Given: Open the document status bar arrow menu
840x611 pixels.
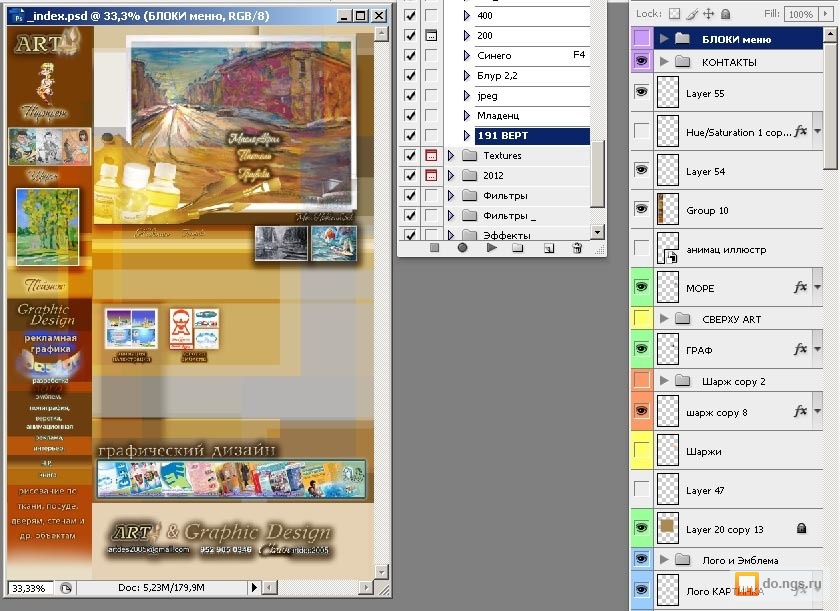Looking at the screenshot, I should click(x=254, y=588).
